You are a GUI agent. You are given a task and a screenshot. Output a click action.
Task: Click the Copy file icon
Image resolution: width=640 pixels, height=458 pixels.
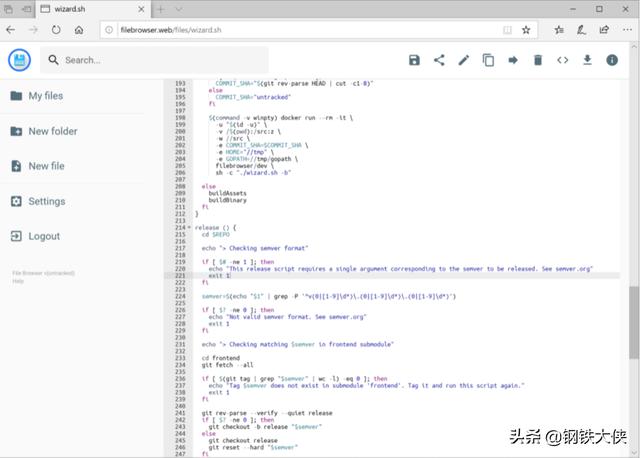coord(488,60)
